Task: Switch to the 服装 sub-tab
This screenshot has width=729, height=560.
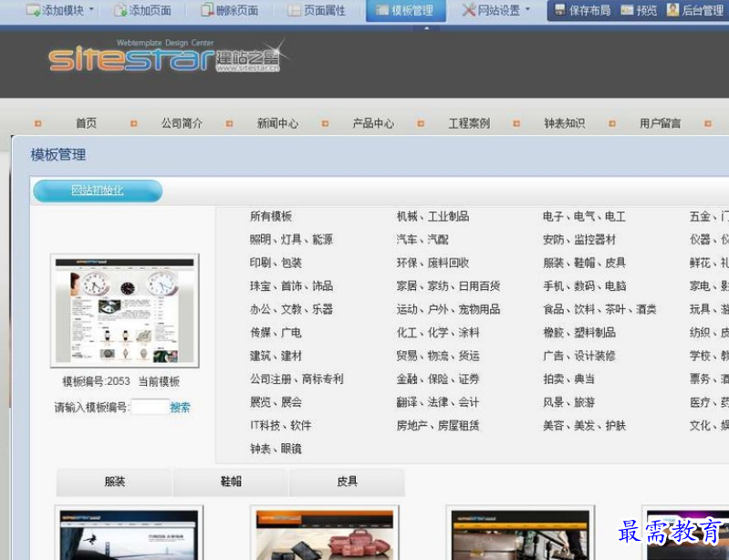Action: point(114,482)
